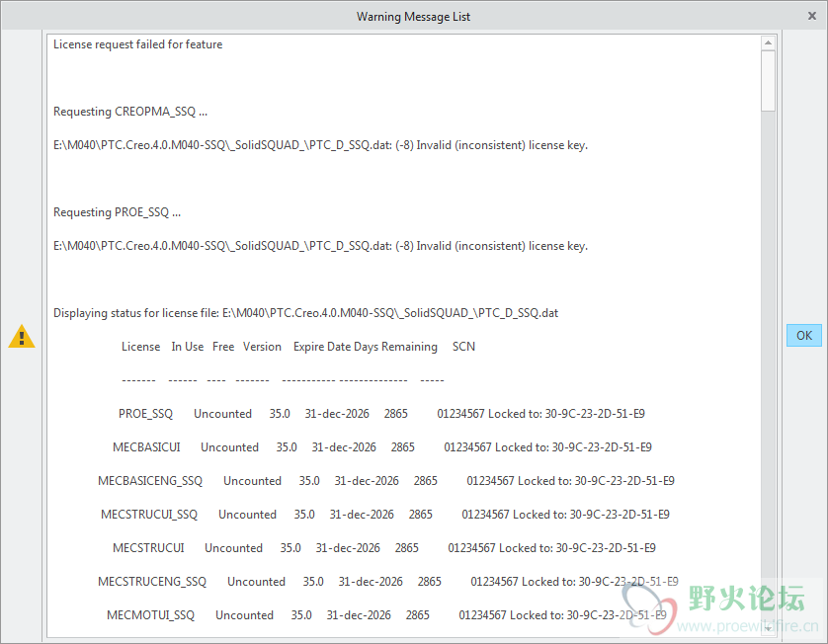
Task: Click the invalid license key line under PROE_SSQ
Action: pos(320,246)
